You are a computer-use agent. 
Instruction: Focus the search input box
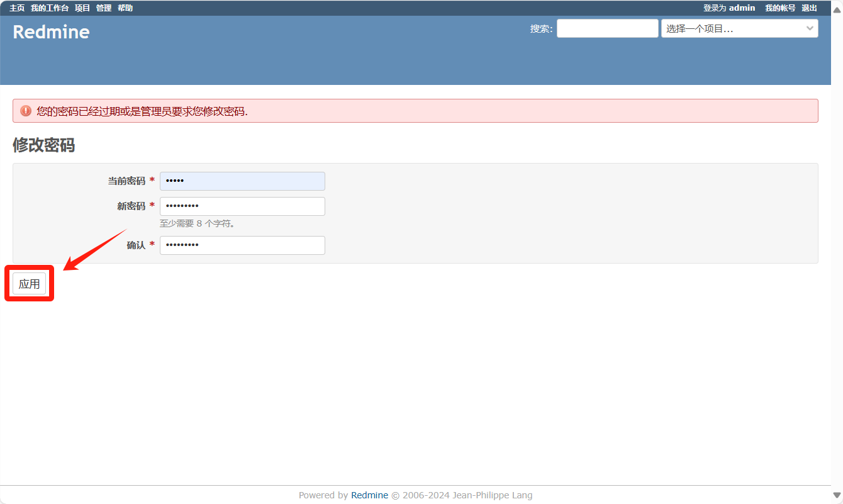(x=607, y=28)
